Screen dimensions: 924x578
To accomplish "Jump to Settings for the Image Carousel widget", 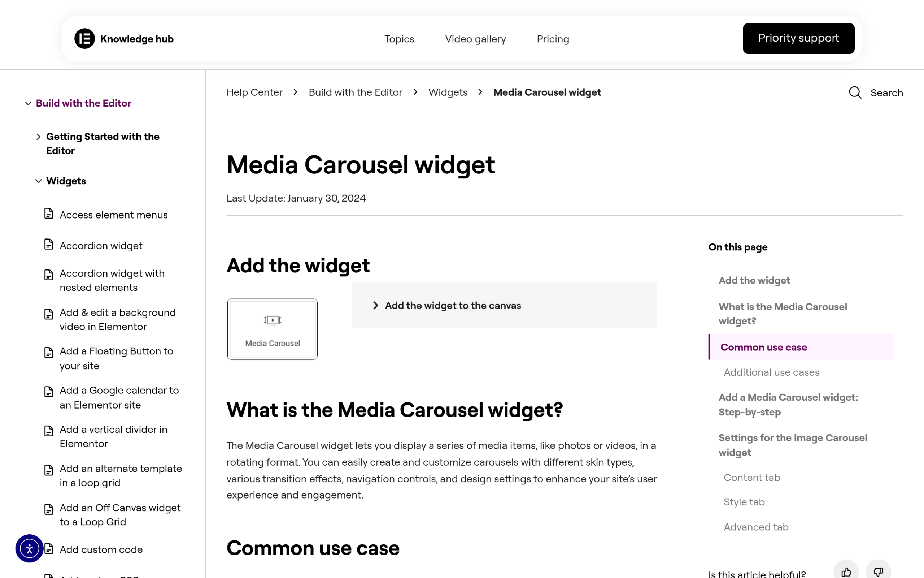I will tap(793, 445).
